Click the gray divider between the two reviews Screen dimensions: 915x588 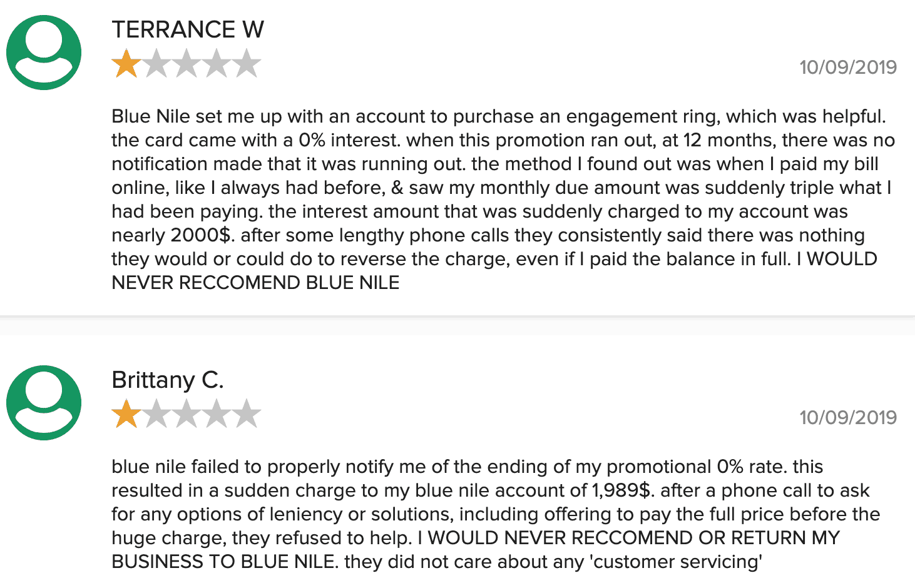[x=458, y=325]
